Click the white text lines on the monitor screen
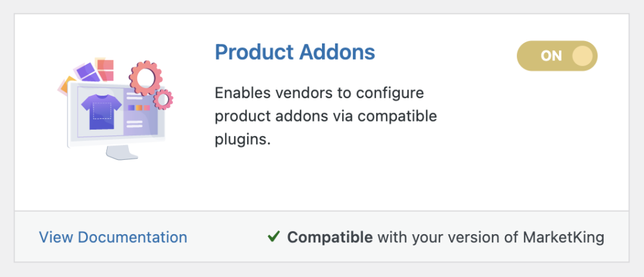 (135, 96)
